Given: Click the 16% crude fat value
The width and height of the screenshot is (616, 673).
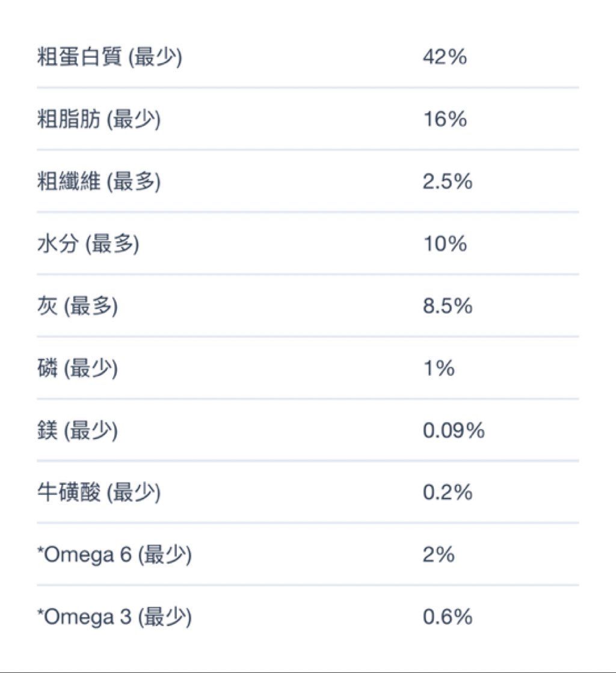Looking at the screenshot, I should (x=445, y=119).
